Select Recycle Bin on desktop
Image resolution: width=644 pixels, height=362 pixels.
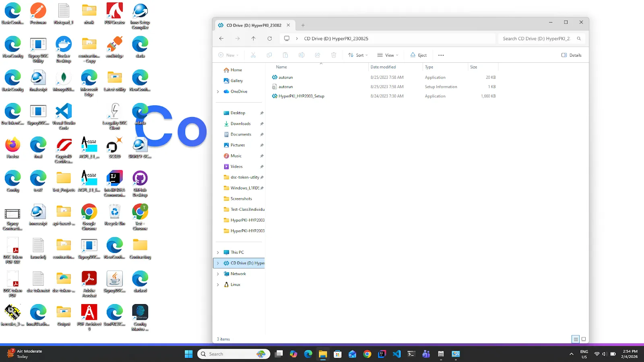coord(115,215)
